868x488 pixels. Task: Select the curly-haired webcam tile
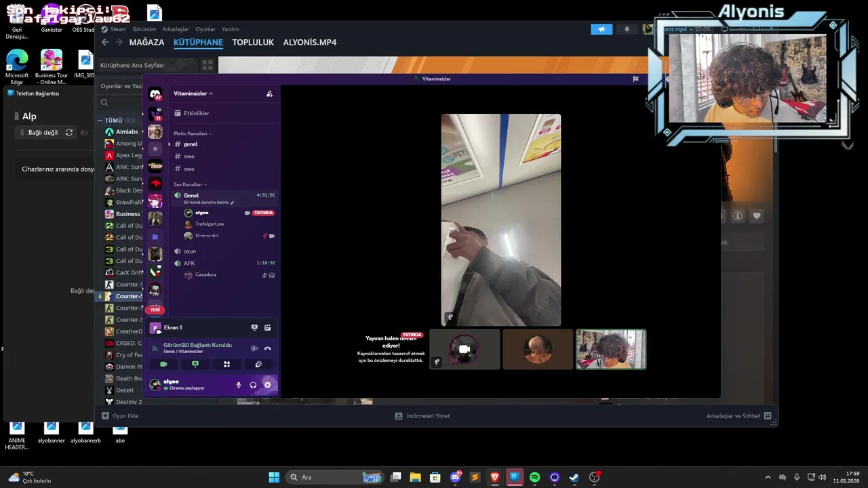pyautogui.click(x=611, y=349)
